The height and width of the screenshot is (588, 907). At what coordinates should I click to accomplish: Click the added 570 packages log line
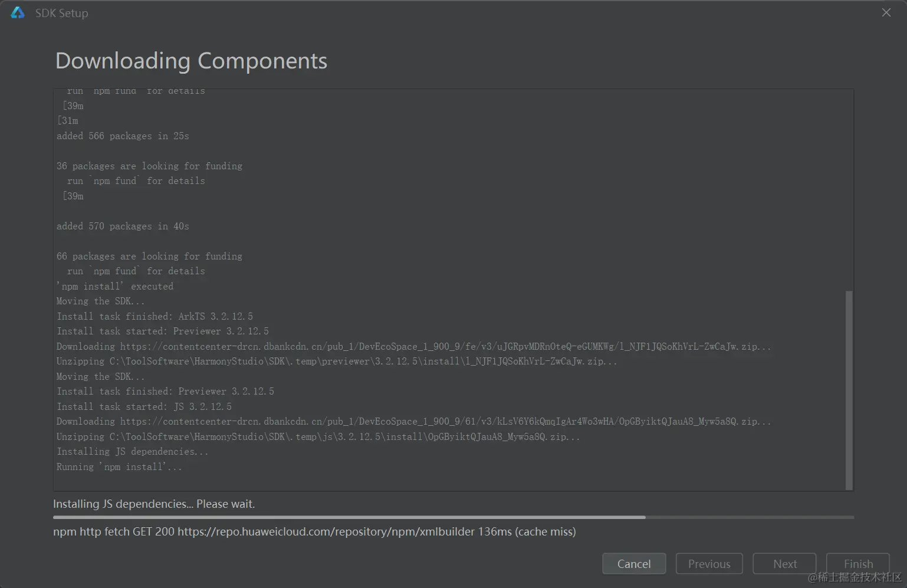click(123, 226)
